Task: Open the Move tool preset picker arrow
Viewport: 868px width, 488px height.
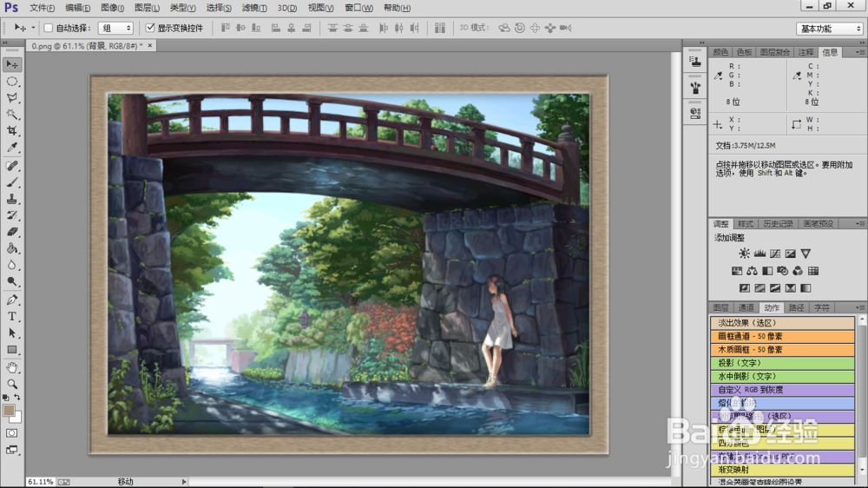Action: [33, 28]
